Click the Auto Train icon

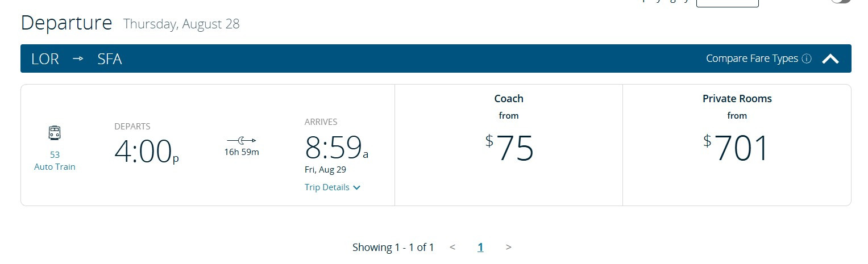[x=55, y=133]
